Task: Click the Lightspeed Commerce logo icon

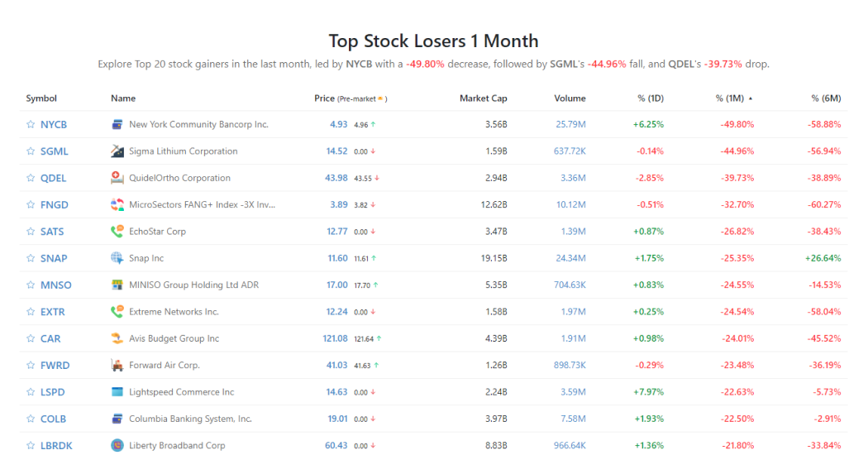Action: [x=117, y=392]
